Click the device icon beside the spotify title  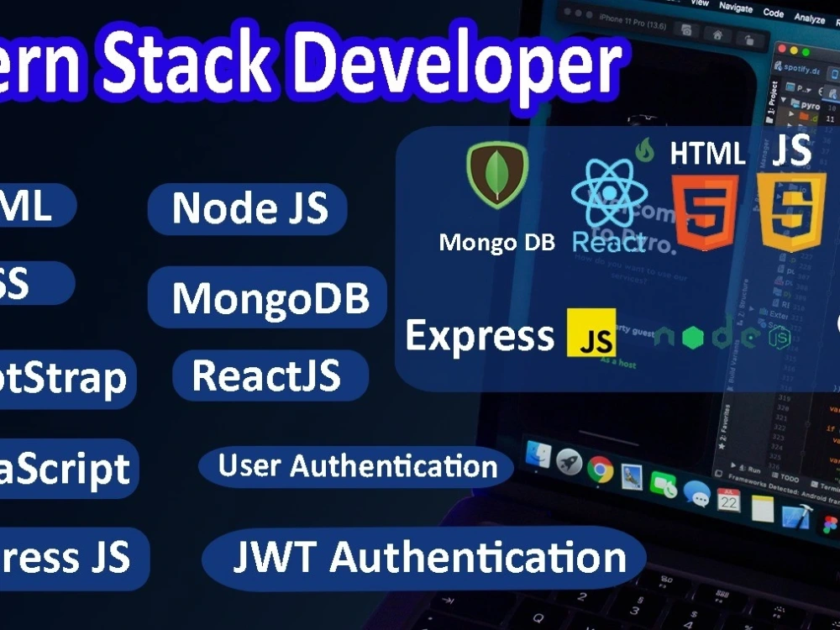[x=835, y=72]
